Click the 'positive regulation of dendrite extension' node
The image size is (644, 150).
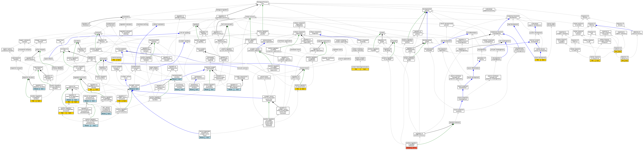[412, 146]
